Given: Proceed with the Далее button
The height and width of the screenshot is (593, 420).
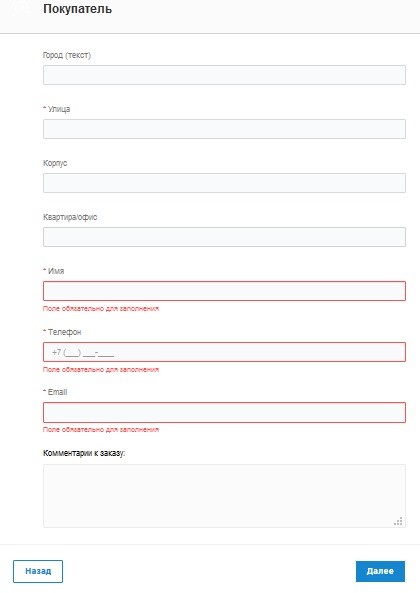Looking at the screenshot, I should (380, 571).
